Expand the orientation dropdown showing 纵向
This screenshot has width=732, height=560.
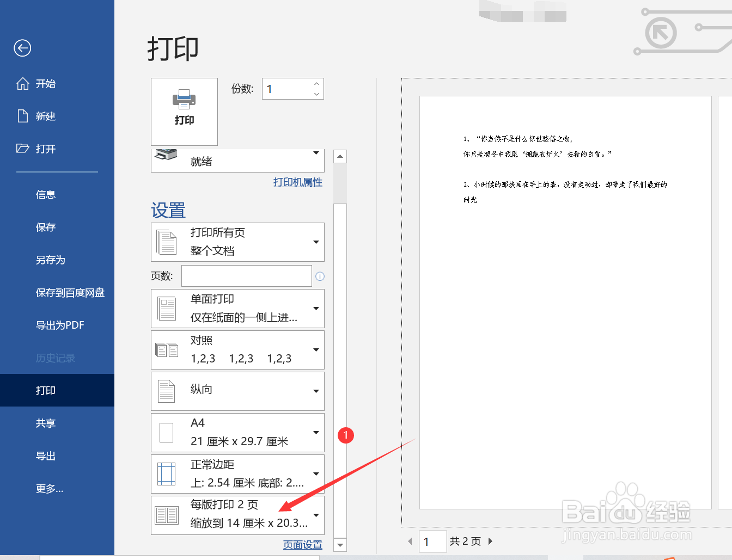[316, 391]
